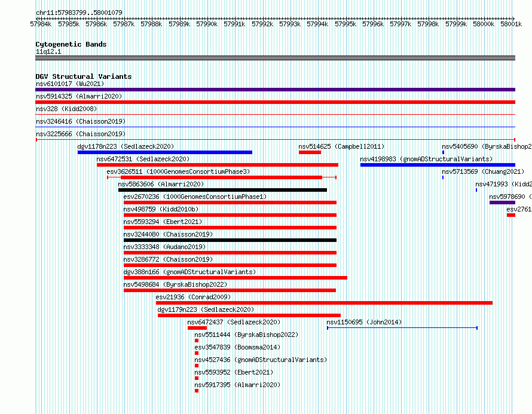
Task: Select the dgv1178n223 (Sedlazeck2020) label
Action: click(x=126, y=146)
